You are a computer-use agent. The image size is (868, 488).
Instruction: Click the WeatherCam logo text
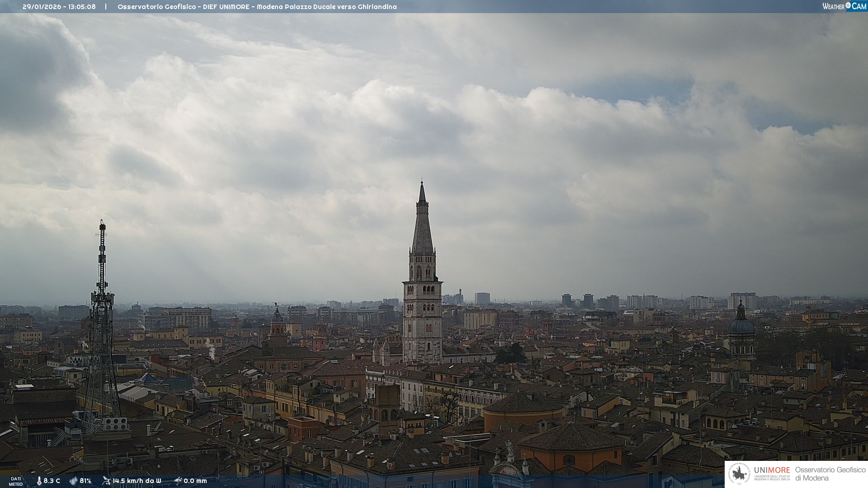(833, 6)
